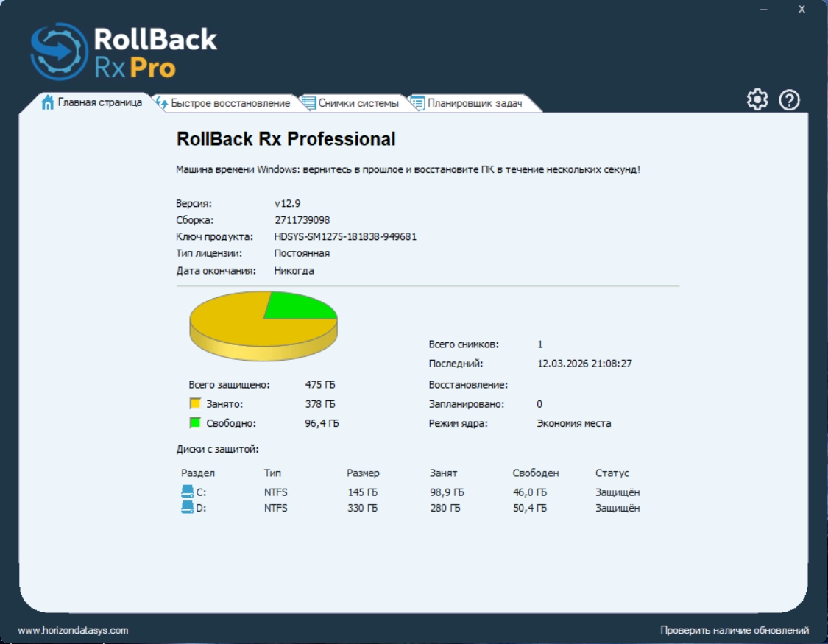Open the settings gear icon
This screenshot has width=828, height=644.
point(757,99)
